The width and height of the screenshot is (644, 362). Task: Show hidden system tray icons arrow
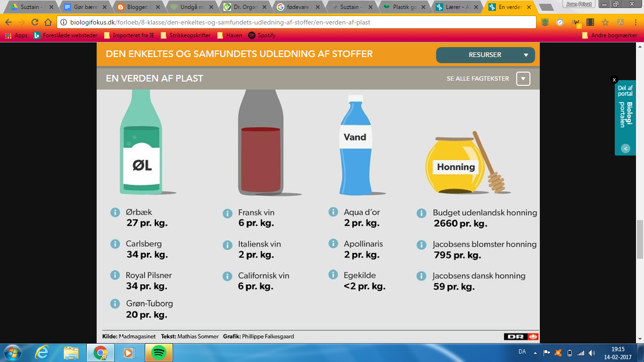pyautogui.click(x=535, y=353)
